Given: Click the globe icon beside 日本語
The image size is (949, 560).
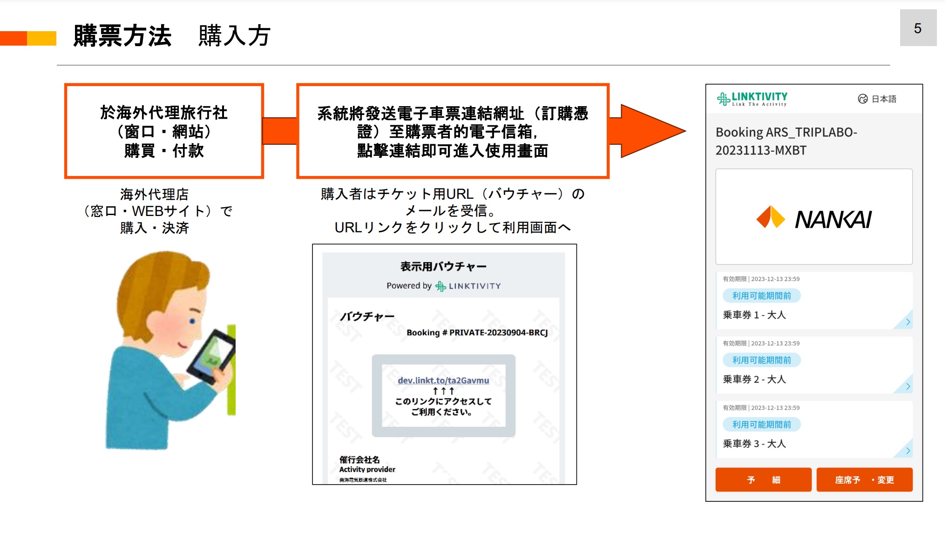Looking at the screenshot, I should point(863,99).
